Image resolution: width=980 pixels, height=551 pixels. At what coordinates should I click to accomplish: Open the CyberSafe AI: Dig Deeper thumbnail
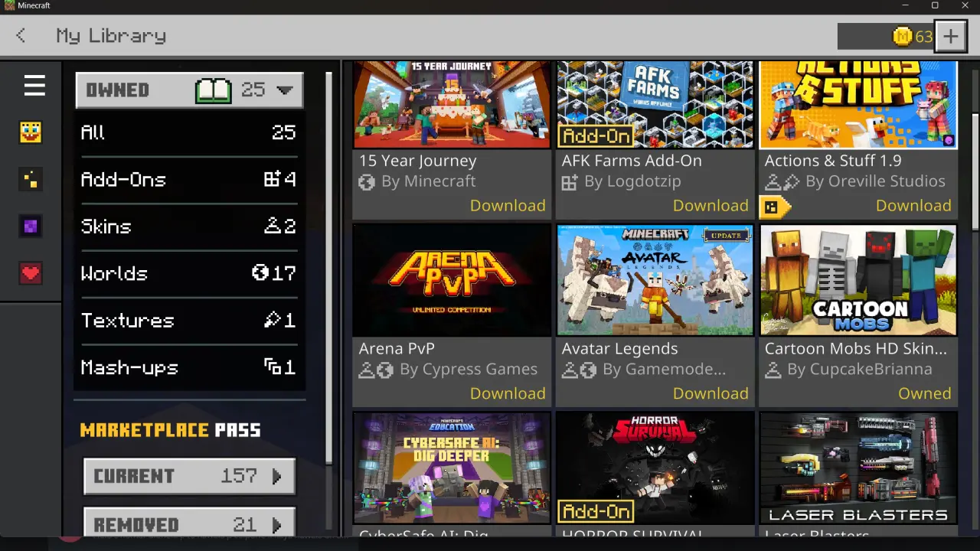coord(452,468)
